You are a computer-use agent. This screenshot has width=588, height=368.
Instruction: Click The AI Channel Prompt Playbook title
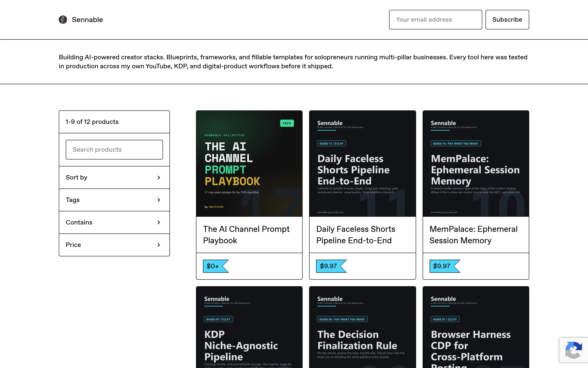(x=246, y=235)
